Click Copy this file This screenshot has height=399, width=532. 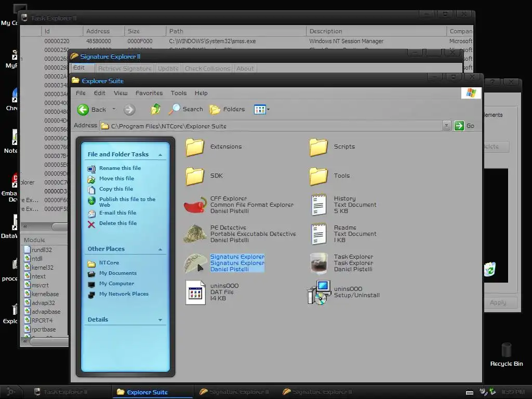point(116,189)
